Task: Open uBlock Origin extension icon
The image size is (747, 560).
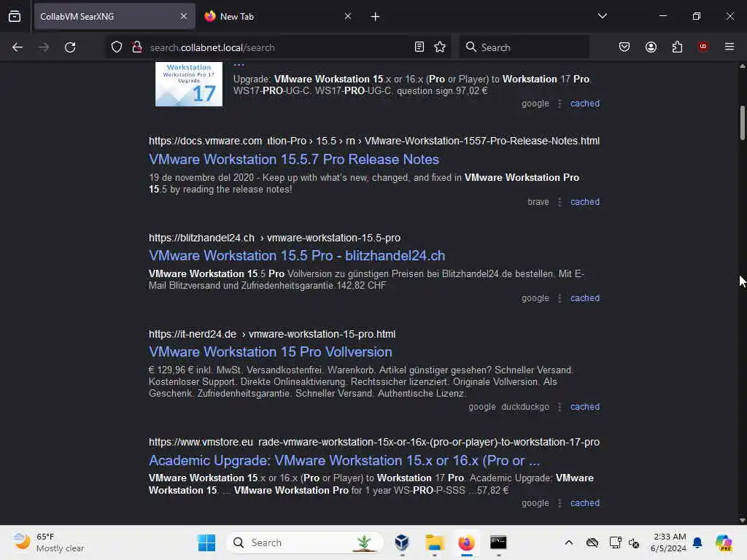Action: tap(703, 47)
